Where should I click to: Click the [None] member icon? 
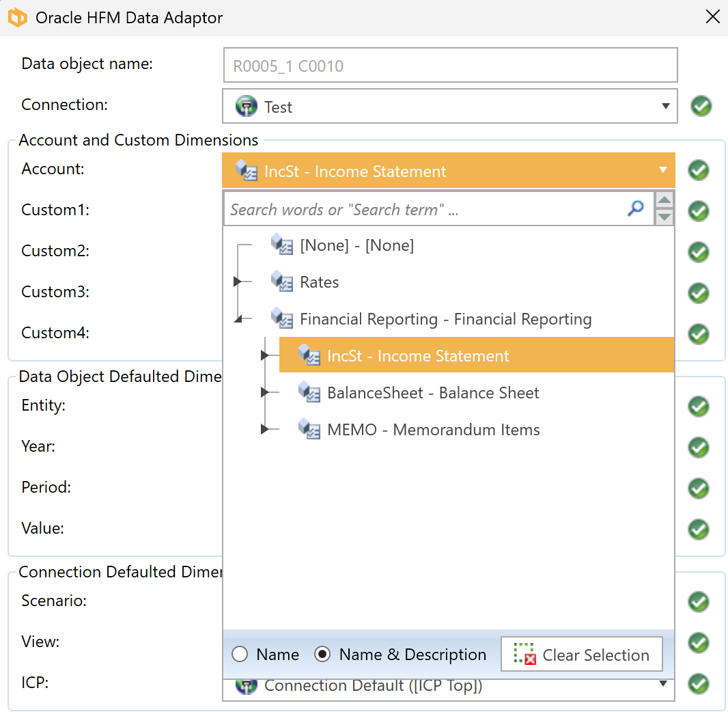tap(282, 245)
